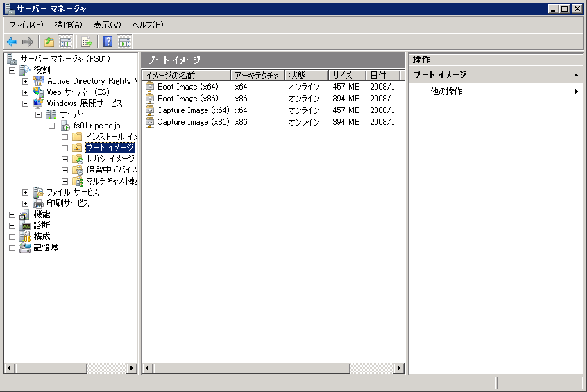Click the Web サーバー (IIS) role icon
Image resolution: width=587 pixels, height=392 pixels.
click(39, 92)
